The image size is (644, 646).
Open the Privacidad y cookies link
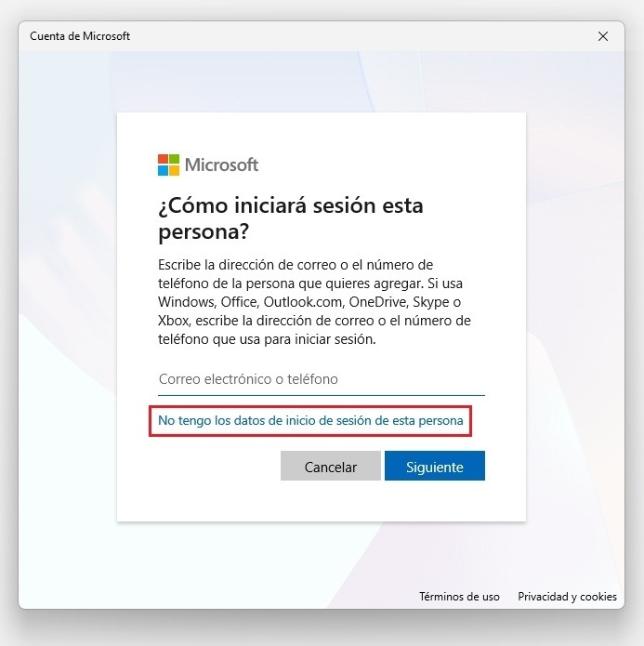coord(567,597)
